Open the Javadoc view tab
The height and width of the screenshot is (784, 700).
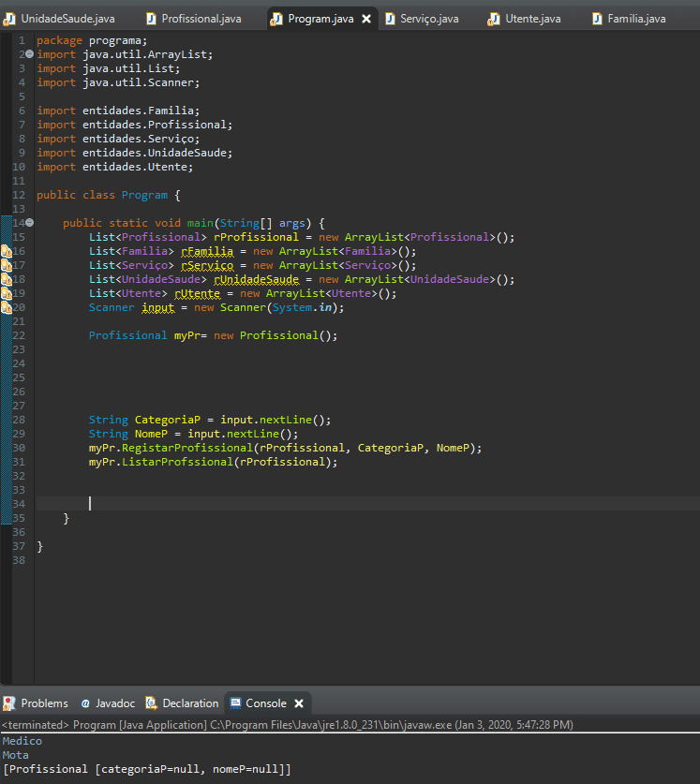click(108, 703)
